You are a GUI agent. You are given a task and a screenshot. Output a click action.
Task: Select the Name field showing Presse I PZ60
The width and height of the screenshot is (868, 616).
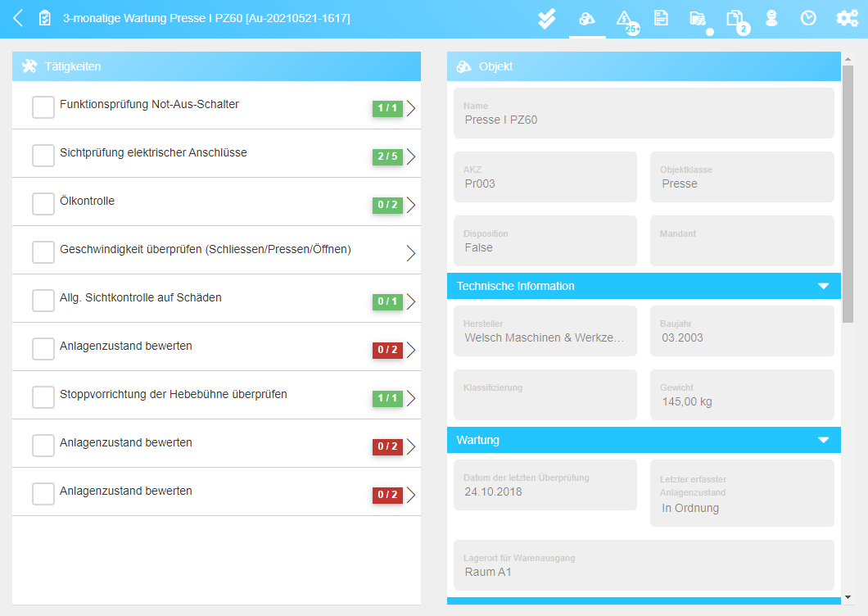(x=644, y=113)
